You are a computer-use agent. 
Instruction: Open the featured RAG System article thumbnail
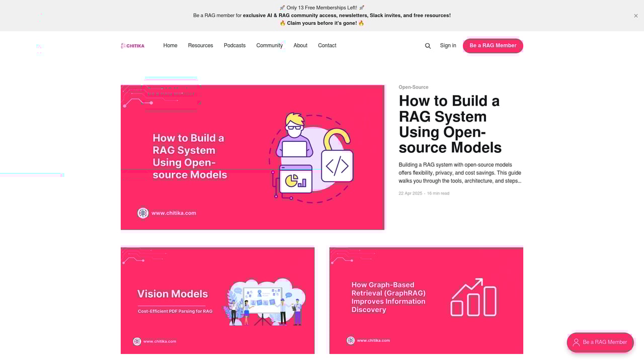pyautogui.click(x=253, y=157)
